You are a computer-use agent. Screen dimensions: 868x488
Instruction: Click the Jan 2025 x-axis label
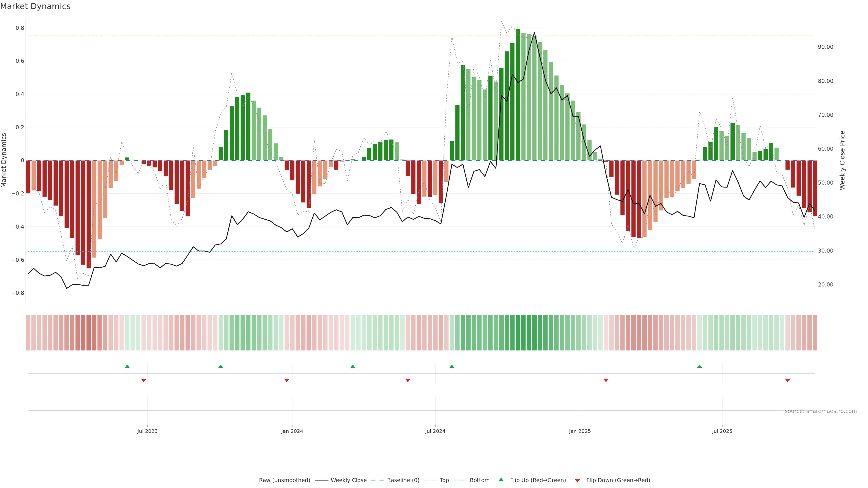pos(580,431)
